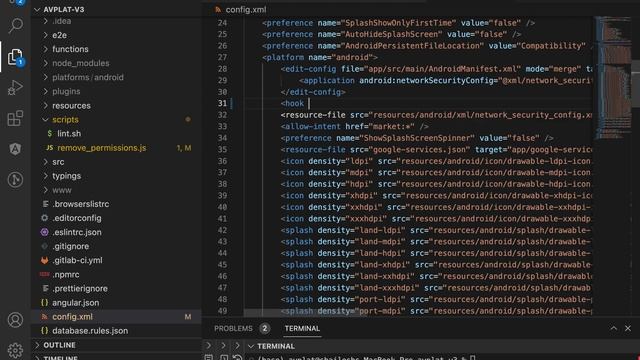The image size is (640, 360).
Task: Click the problems count badge 2
Action: tap(264, 329)
